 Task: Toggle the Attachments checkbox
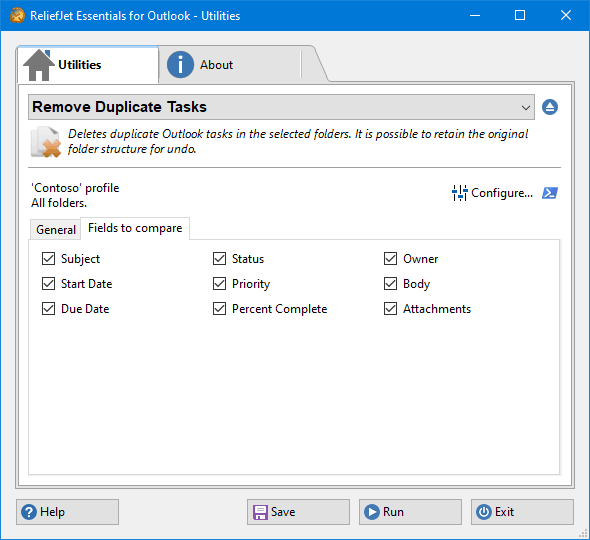[391, 309]
